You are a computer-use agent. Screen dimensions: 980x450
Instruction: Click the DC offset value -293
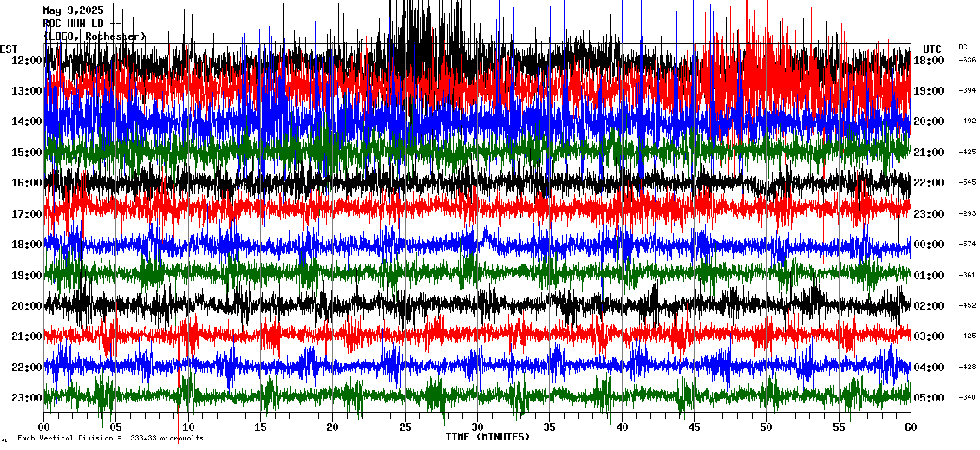(x=967, y=214)
